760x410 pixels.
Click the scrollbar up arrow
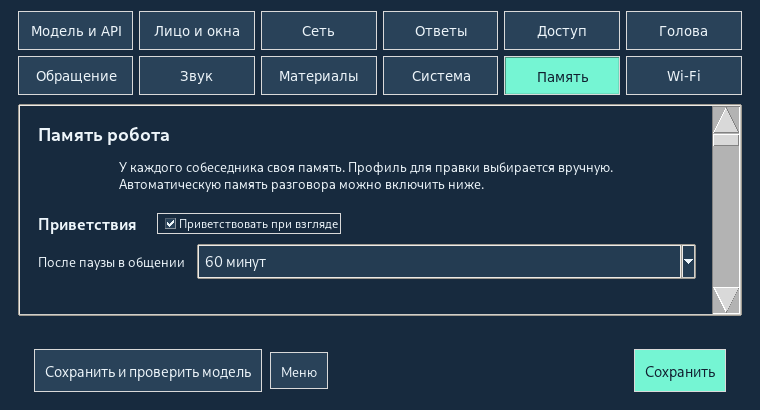point(726,120)
